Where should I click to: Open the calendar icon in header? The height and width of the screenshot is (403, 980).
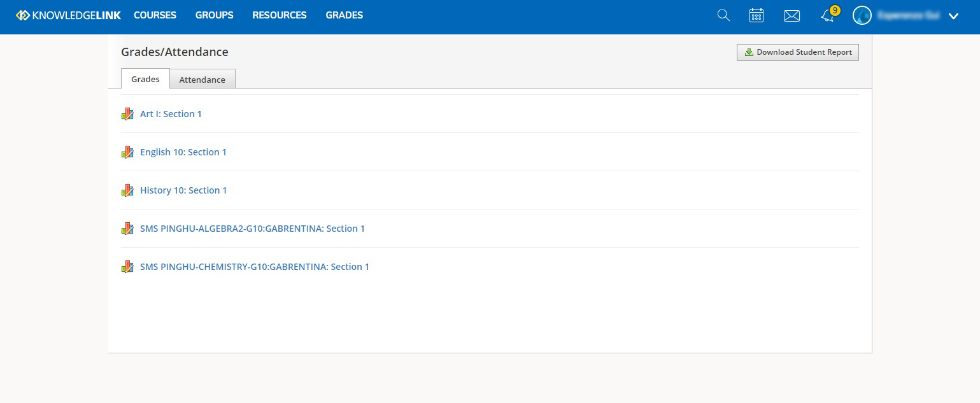coord(756,15)
